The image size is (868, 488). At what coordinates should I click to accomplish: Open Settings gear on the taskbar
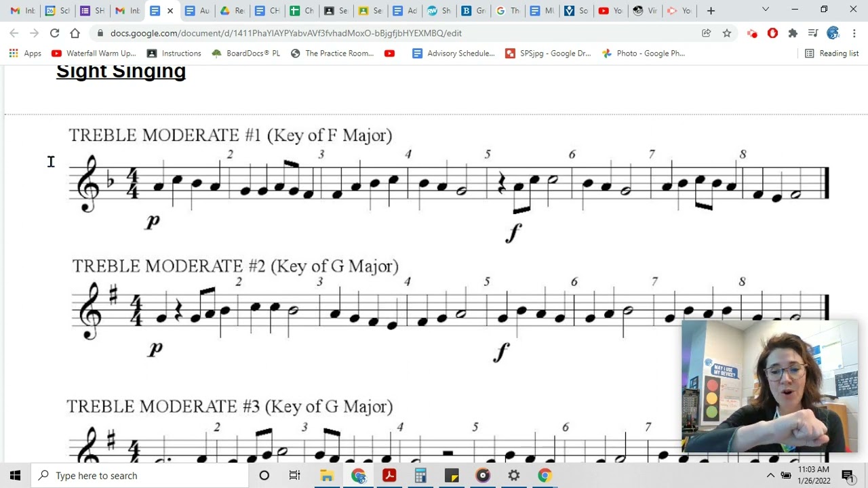pos(514,475)
